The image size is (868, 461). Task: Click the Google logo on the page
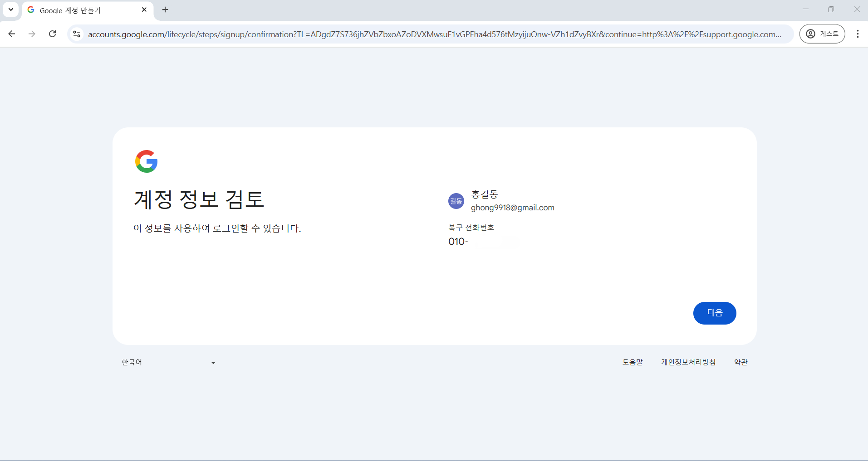pos(146,161)
